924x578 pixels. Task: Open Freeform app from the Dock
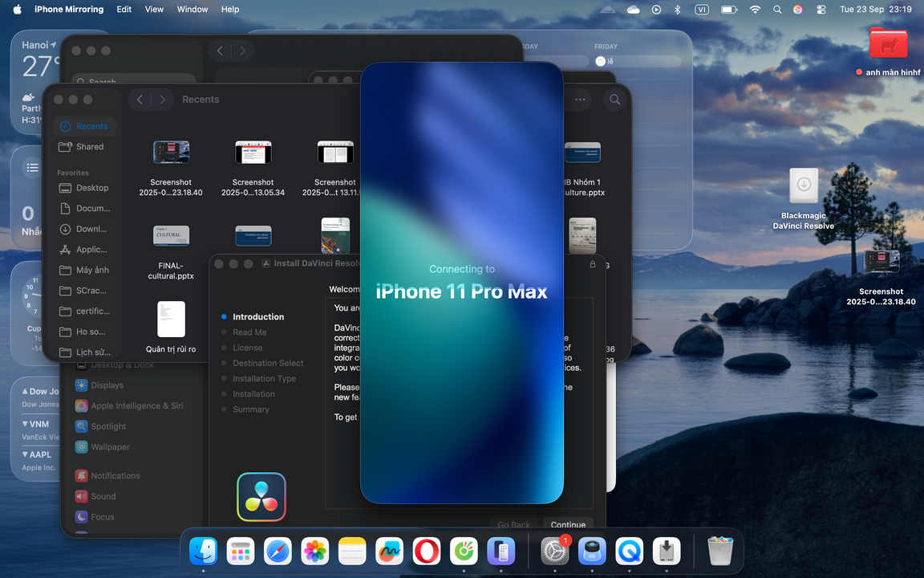tap(390, 552)
